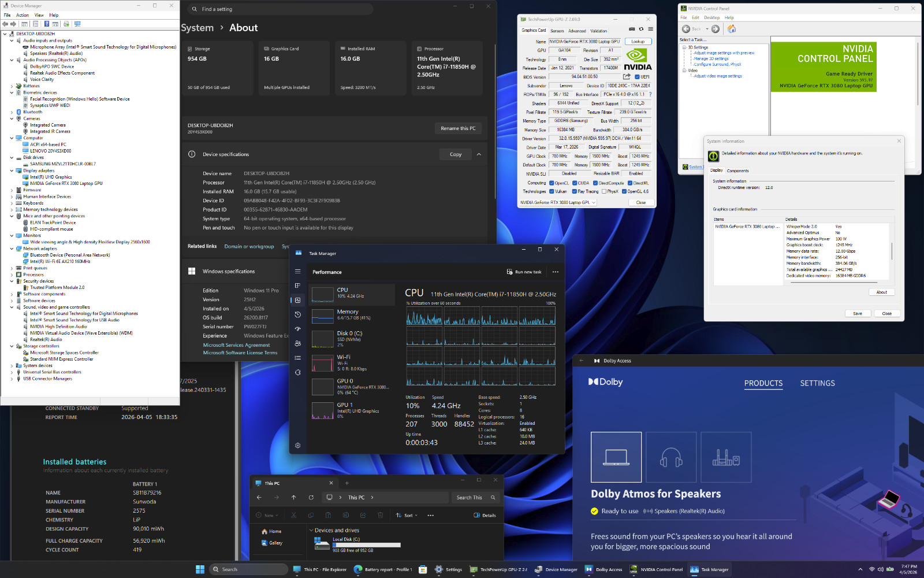Toggle OpenGL 4.6 checkbox in GPU-Z
Viewport: 924px width, 578px height.
pyautogui.click(x=624, y=191)
